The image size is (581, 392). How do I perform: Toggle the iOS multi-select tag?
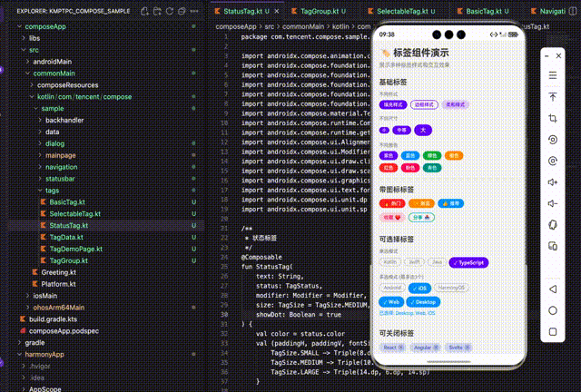pos(419,289)
